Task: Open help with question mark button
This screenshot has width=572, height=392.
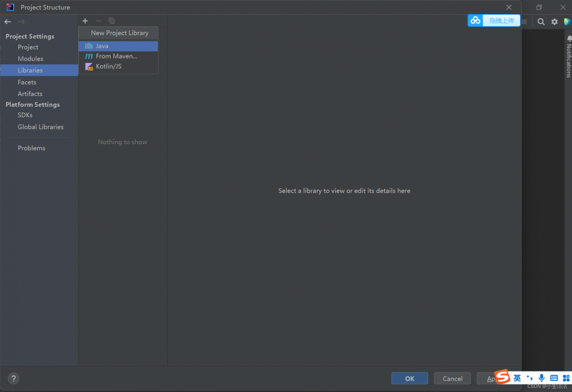Action: coord(13,379)
